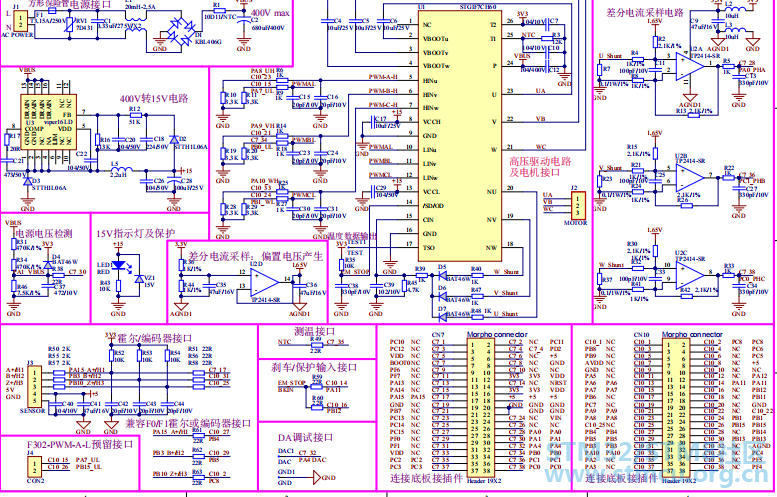The height and width of the screenshot is (497, 777).
Task: Select the J3 SENSOR connector symbol
Action: pos(34,387)
